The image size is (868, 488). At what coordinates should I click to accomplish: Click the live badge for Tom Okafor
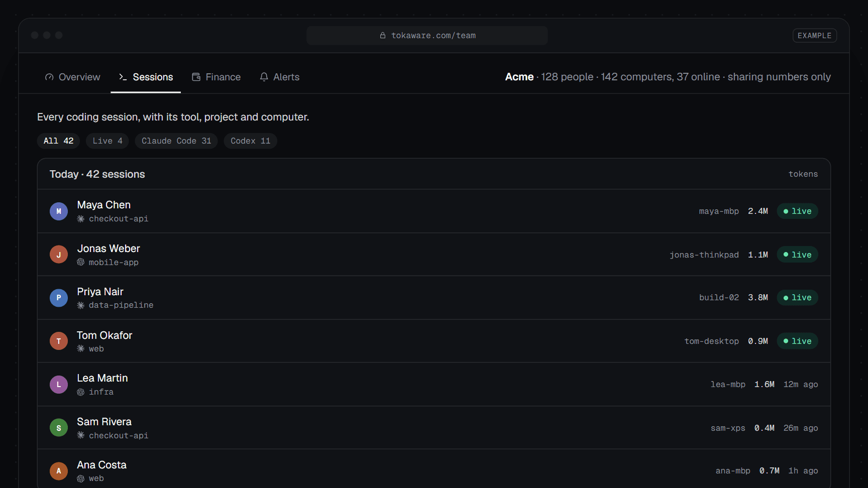tap(798, 341)
